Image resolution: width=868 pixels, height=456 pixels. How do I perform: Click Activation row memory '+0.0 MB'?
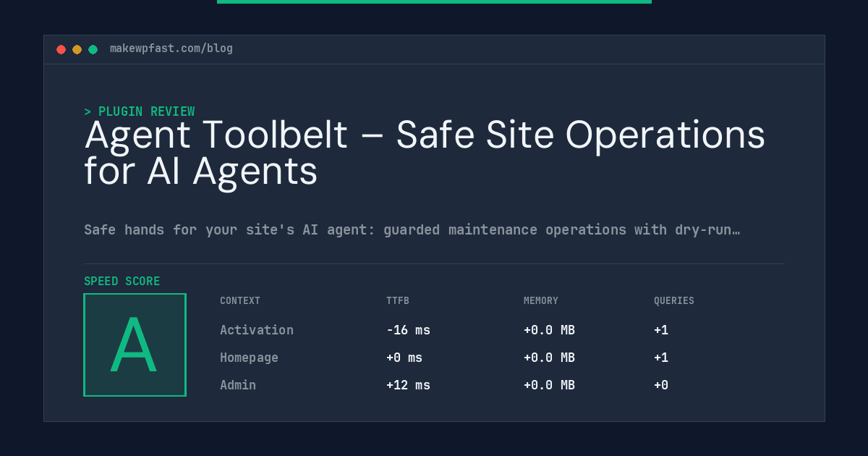tap(549, 330)
